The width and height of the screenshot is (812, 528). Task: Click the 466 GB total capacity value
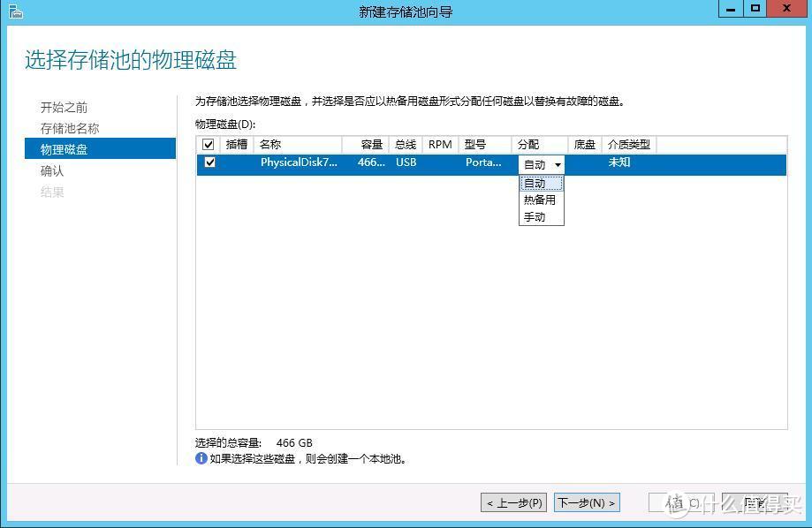(x=294, y=442)
